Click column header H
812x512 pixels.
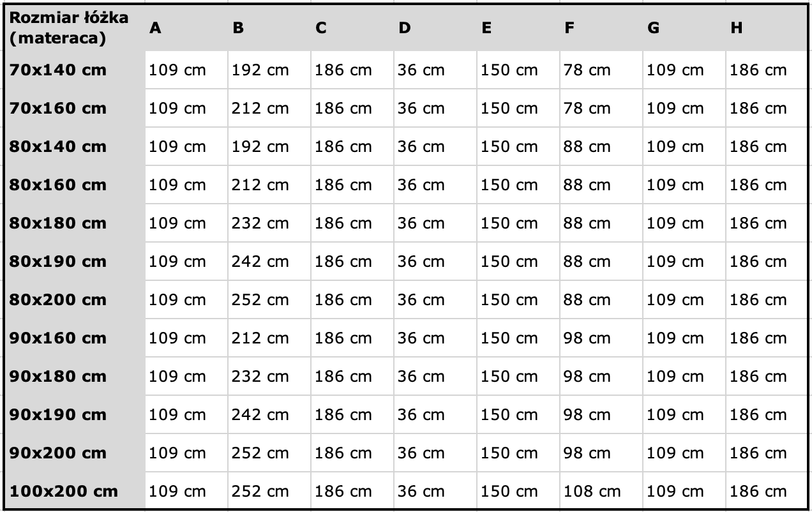[767, 28]
